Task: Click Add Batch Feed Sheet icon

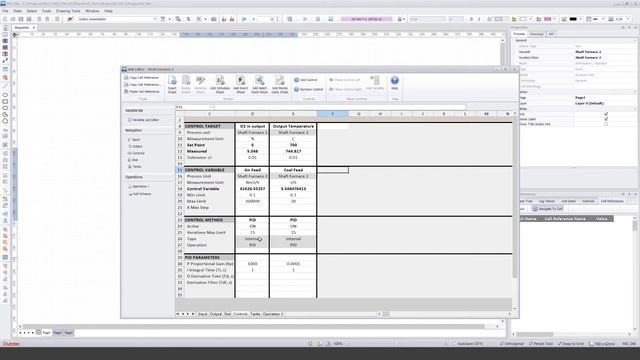Action: click(259, 84)
